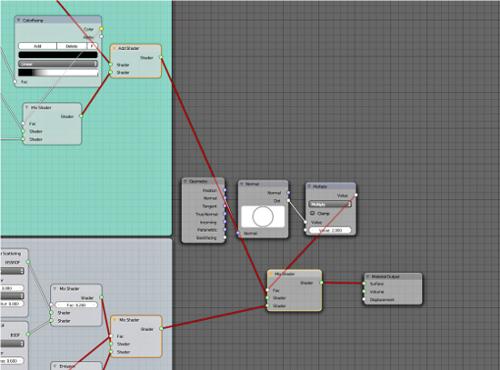Click the Backfacing output socket on Geometry node
500x370 pixels.
tap(225, 237)
